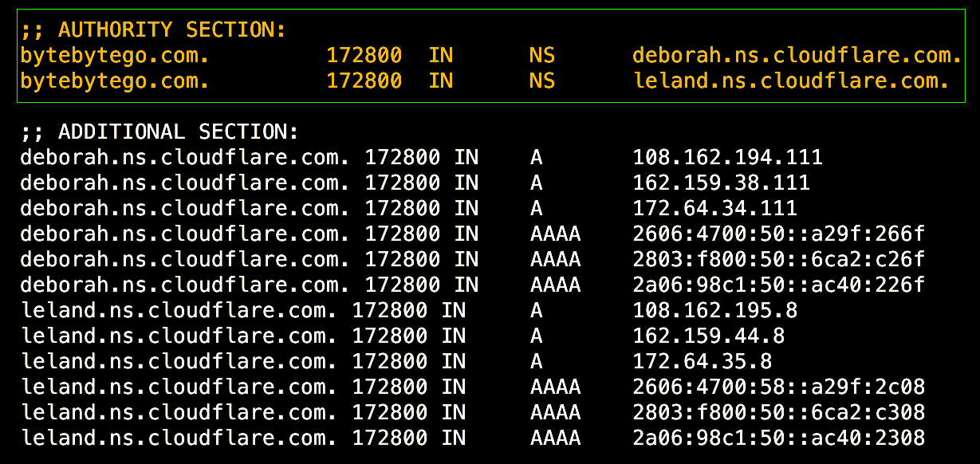Click leland.ns.cloudflare.com. in the authority NS record
The width and height of the screenshot is (980, 464).
pos(791,81)
